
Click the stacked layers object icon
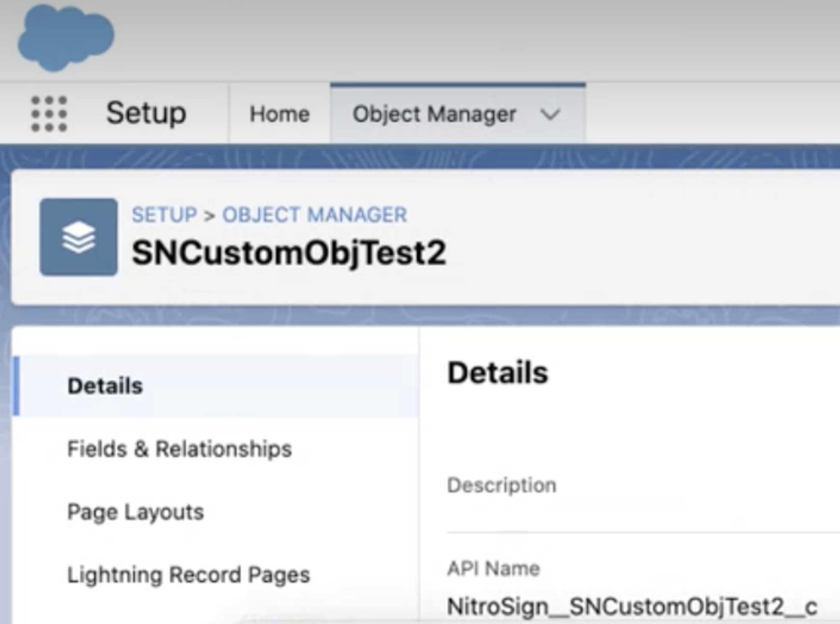coord(78,237)
